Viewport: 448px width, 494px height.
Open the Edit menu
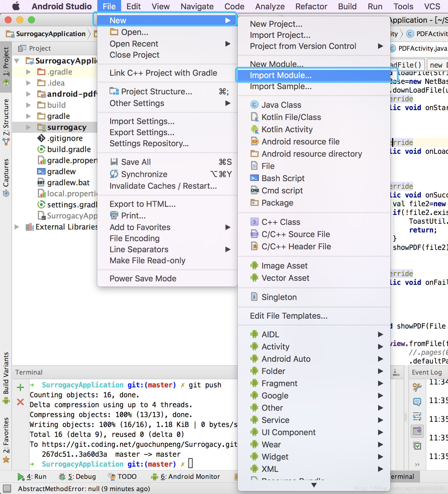(133, 6)
